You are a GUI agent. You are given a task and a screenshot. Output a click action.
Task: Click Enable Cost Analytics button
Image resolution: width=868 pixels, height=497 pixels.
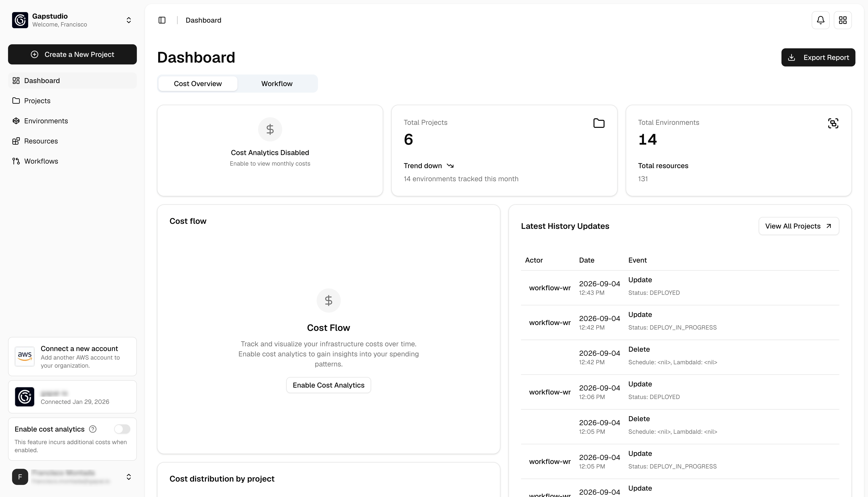[x=329, y=385]
